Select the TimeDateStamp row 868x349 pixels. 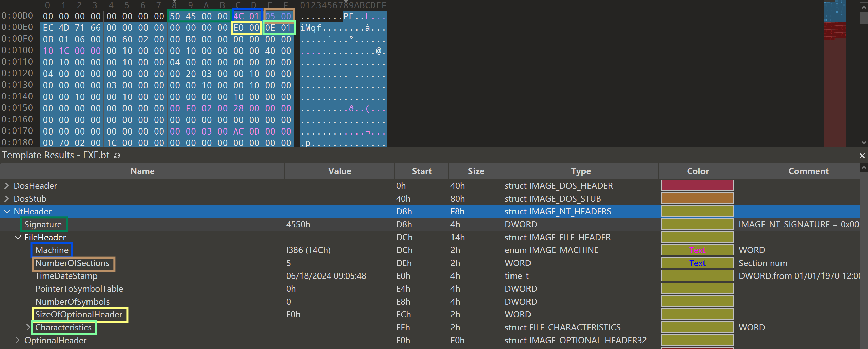tap(66, 276)
